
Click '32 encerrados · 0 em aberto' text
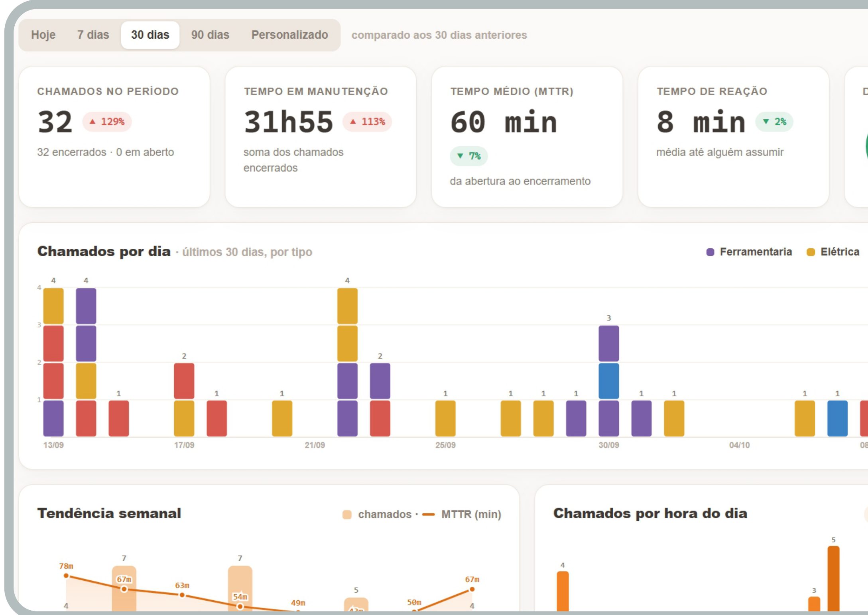tap(106, 152)
